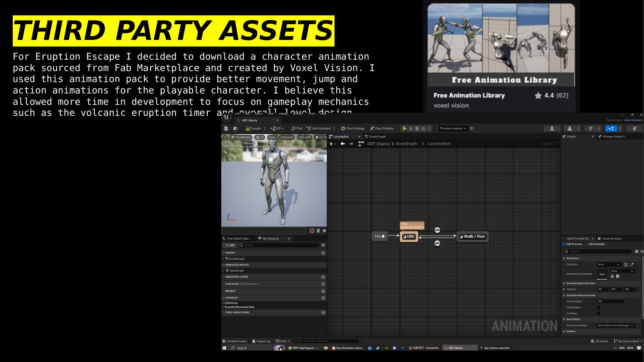Image resolution: width=644 pixels, height=362 pixels.
Task: Toggle the Lit view mode button
Action: 260,137
